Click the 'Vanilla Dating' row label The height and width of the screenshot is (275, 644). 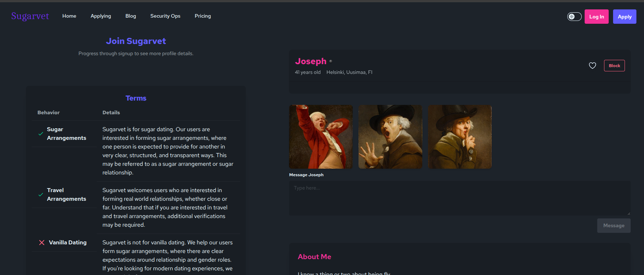click(68, 243)
